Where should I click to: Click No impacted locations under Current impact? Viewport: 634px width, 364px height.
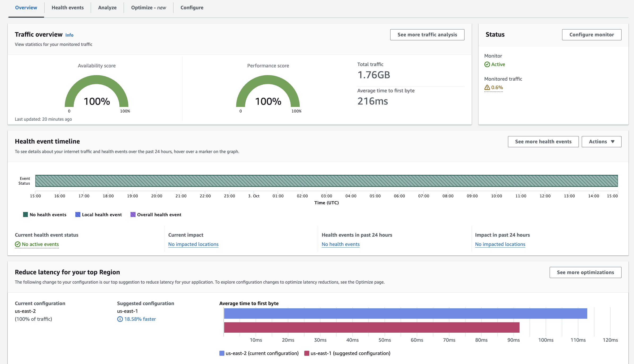[x=193, y=244]
